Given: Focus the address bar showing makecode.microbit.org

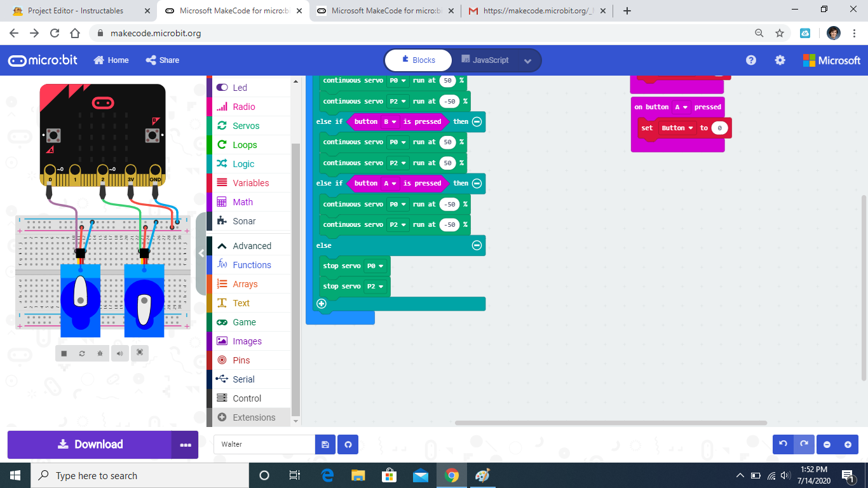Looking at the screenshot, I should (419, 33).
